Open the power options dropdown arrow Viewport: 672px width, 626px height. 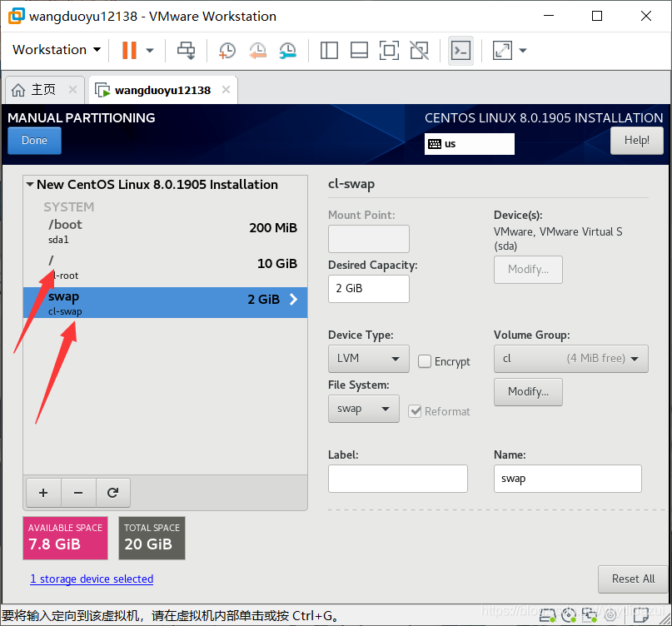(150, 50)
